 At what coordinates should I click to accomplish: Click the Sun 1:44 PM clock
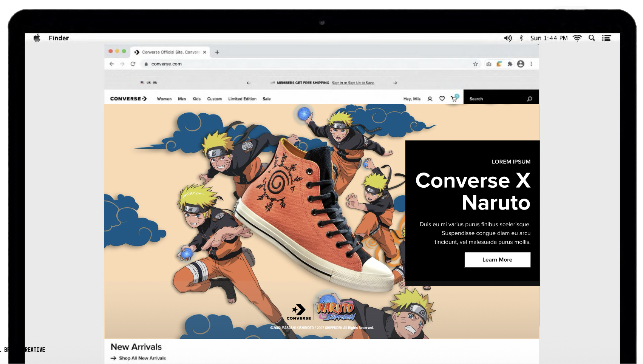tap(549, 38)
